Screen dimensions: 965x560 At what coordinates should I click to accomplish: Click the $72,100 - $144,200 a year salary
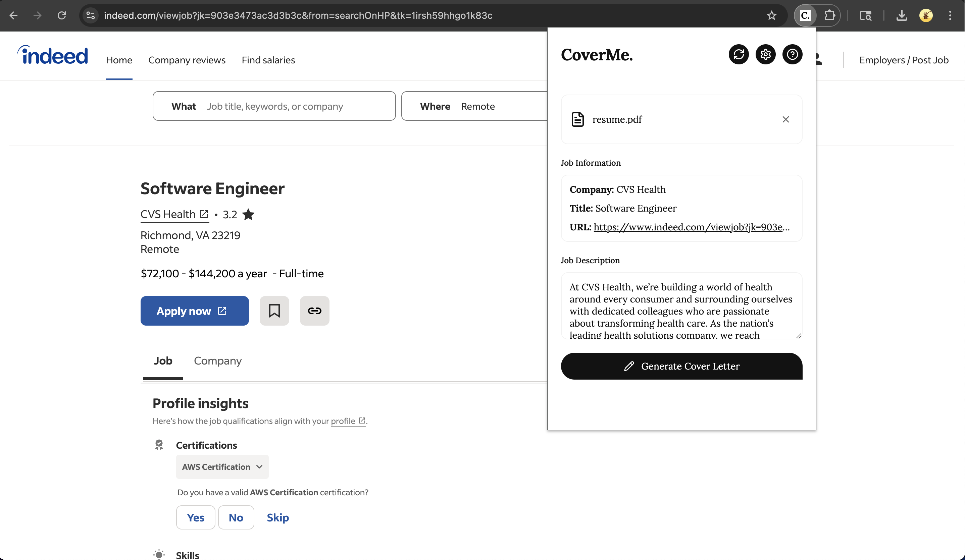[x=204, y=273]
